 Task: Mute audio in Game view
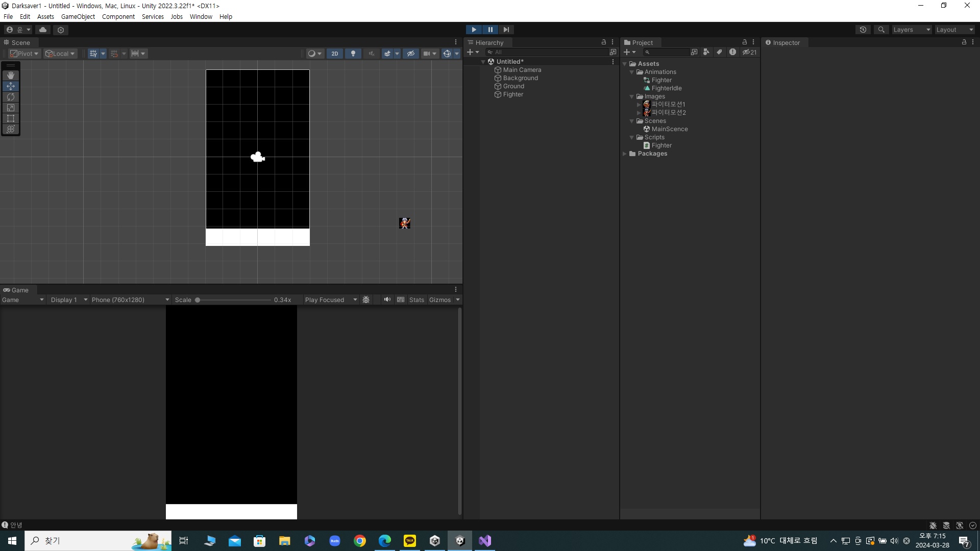[387, 300]
